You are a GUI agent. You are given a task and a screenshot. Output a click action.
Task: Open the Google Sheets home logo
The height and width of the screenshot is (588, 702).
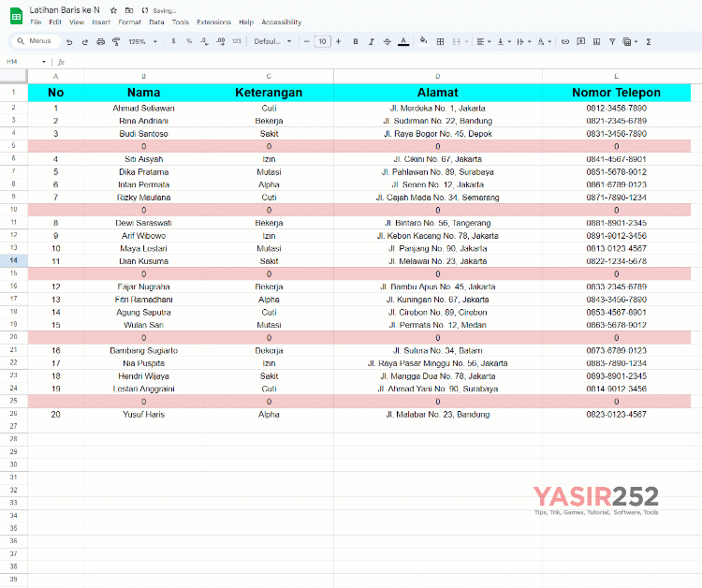point(16,16)
